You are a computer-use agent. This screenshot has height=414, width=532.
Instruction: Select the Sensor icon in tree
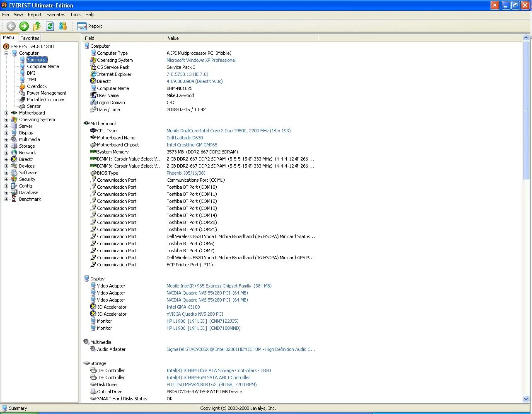tap(22, 106)
